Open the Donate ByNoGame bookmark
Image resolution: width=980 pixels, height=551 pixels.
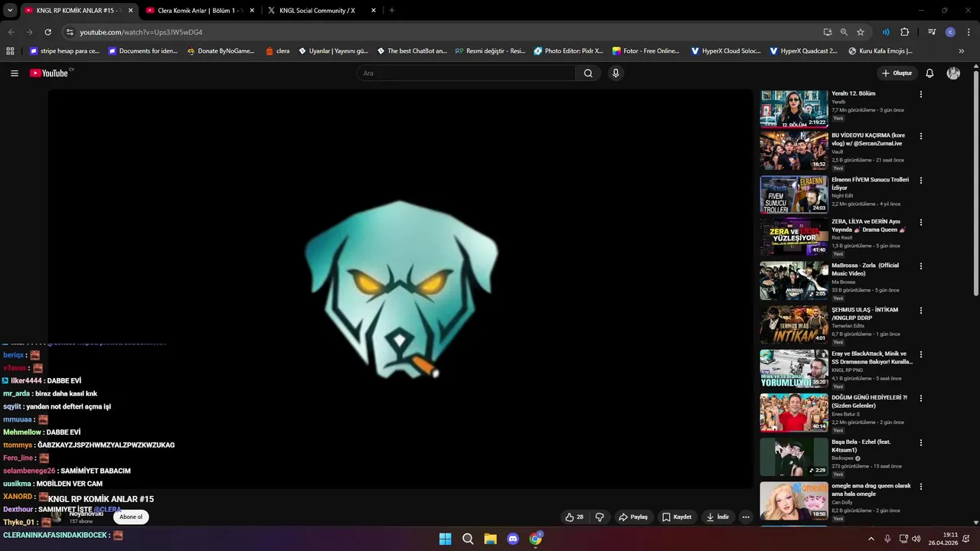[220, 51]
